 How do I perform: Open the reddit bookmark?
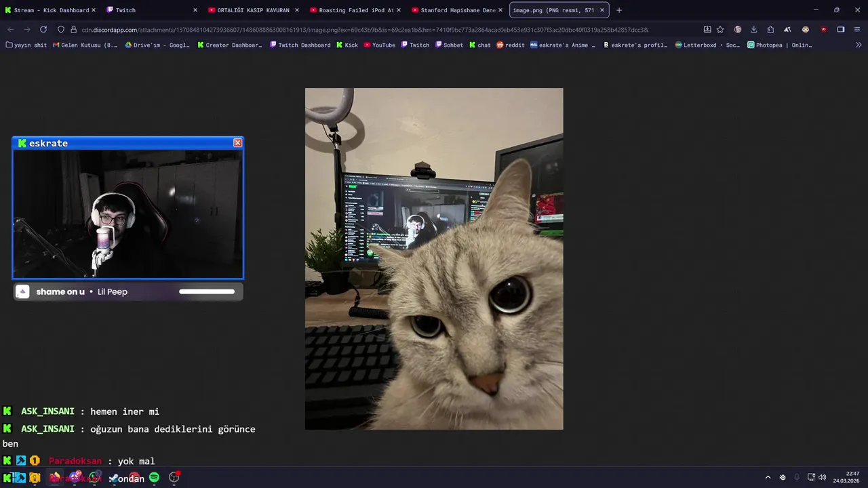(x=511, y=45)
